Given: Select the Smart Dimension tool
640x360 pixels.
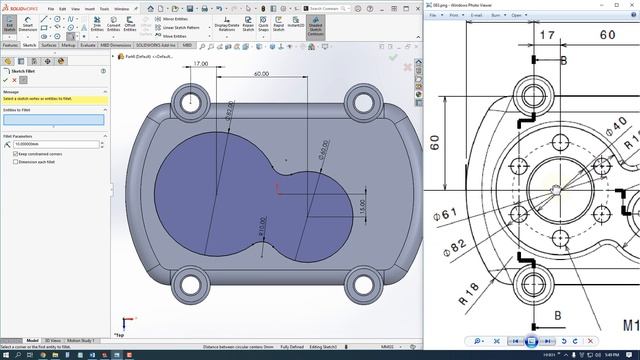Looking at the screenshot, I should click(x=28, y=24).
